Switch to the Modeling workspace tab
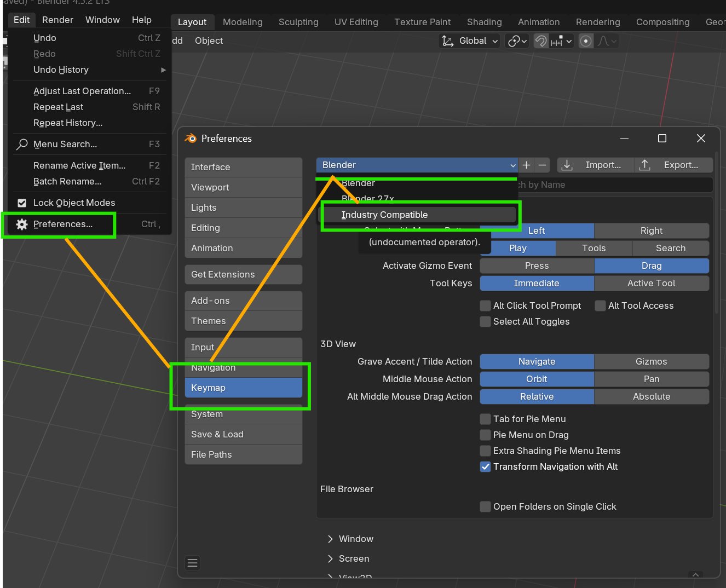 pyautogui.click(x=243, y=22)
